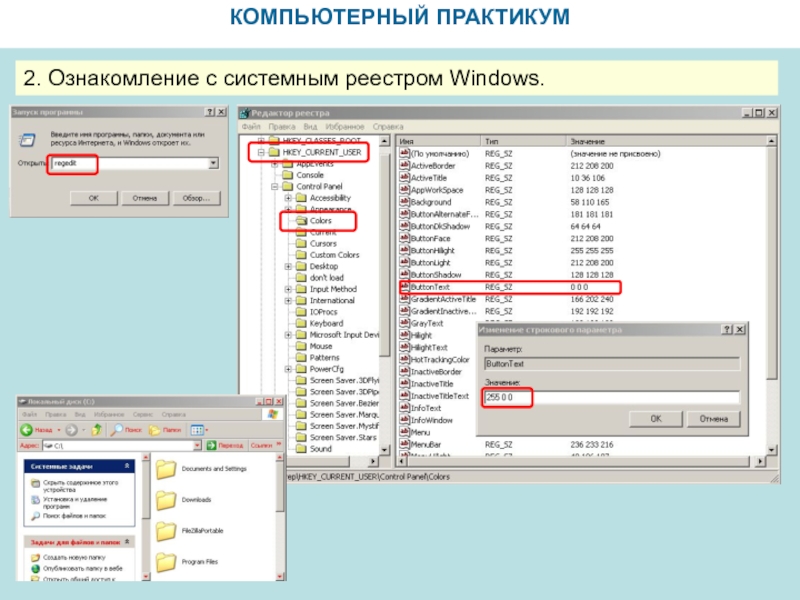
Task: Expand the Accessibility registry key
Action: [x=289, y=198]
